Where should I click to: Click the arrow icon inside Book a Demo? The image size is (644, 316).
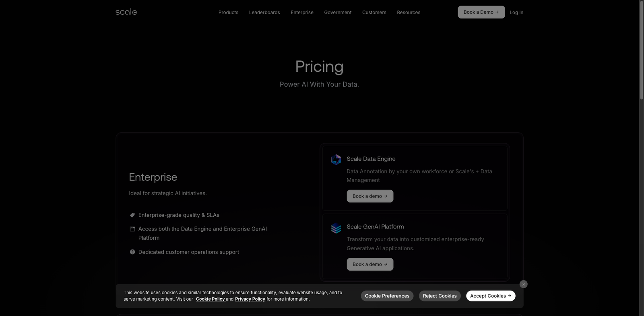click(497, 12)
